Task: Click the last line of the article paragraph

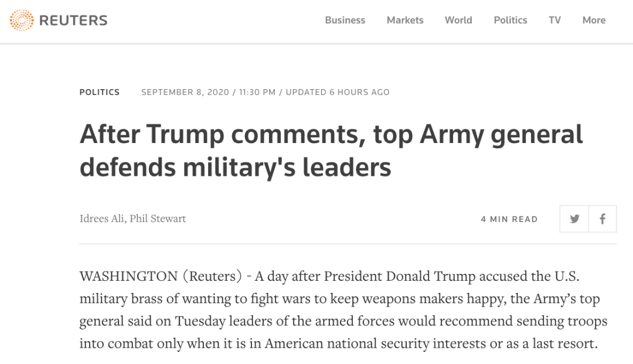Action: coord(338,343)
